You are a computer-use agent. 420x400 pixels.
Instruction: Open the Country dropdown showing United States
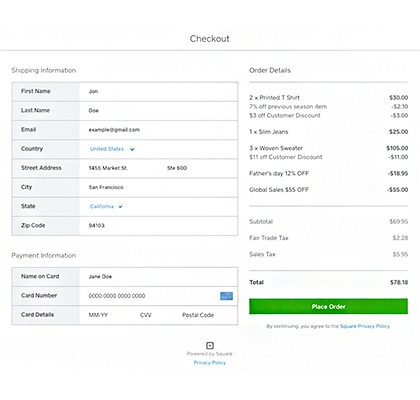112,149
